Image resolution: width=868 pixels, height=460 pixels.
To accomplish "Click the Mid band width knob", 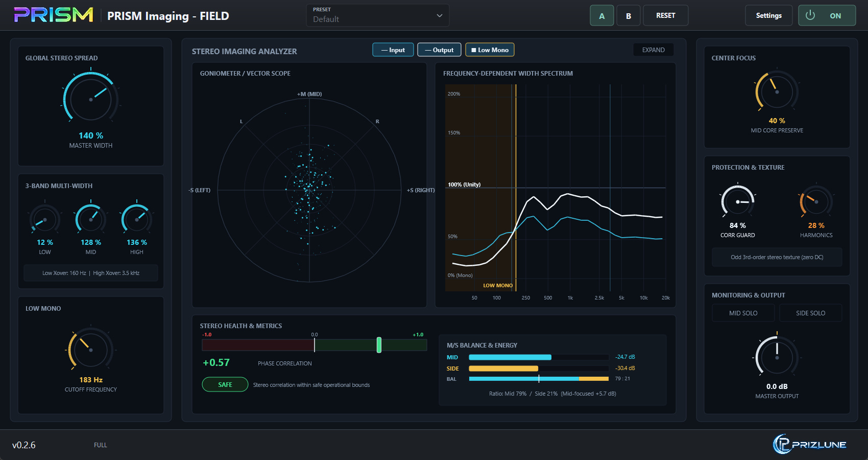I will coord(91,220).
